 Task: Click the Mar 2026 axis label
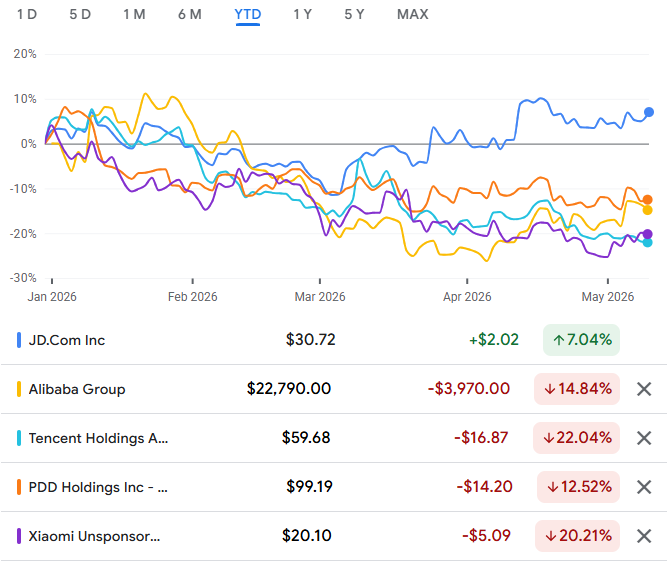pyautogui.click(x=320, y=296)
